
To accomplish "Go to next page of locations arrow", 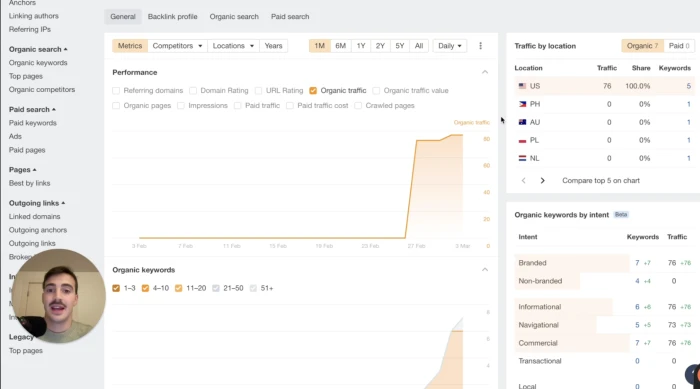I will [x=542, y=180].
